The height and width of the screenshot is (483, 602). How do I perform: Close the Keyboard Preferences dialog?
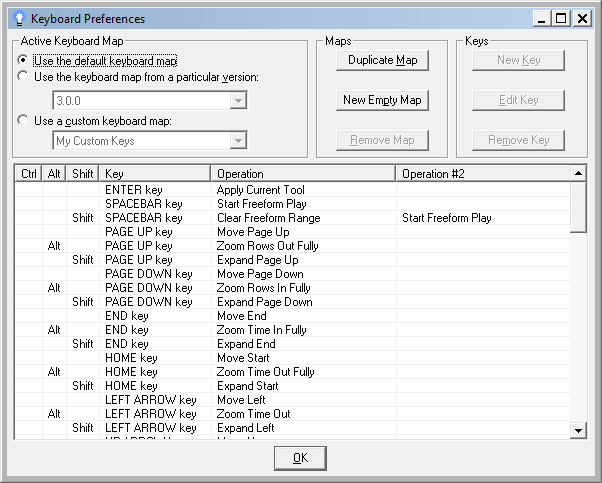click(582, 18)
